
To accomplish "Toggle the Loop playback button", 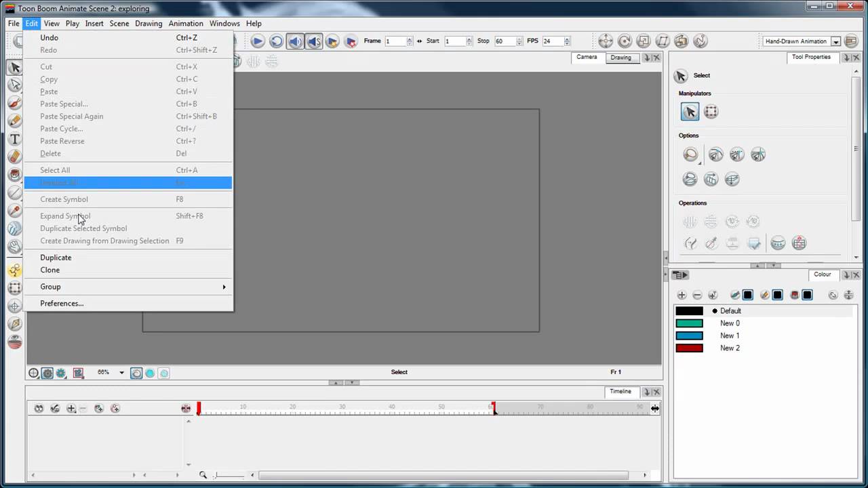I will coord(276,41).
